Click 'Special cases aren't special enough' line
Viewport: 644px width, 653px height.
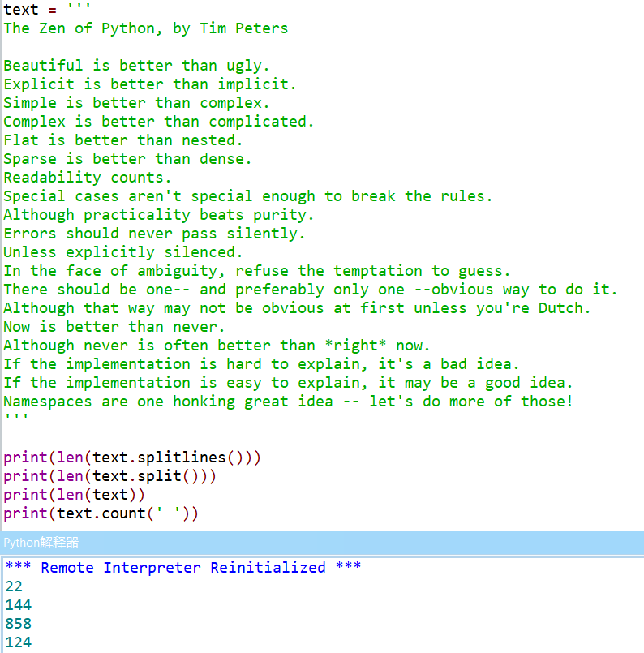(x=248, y=196)
